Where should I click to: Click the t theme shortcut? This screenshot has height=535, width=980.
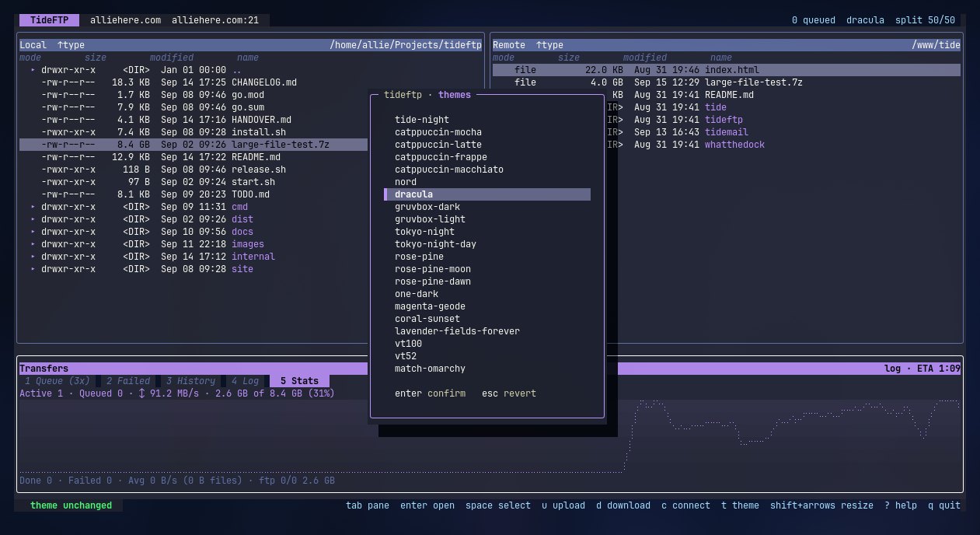tap(740, 505)
